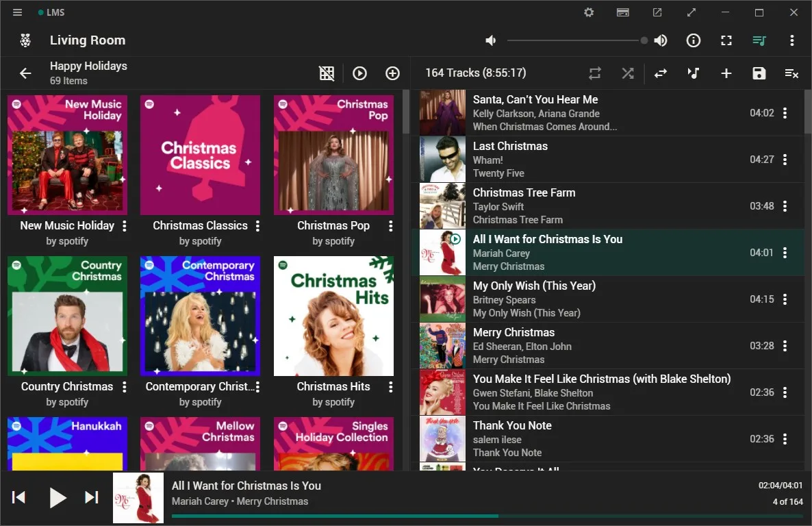Open menu for Last Christmas track
812x526 pixels.
click(785, 160)
